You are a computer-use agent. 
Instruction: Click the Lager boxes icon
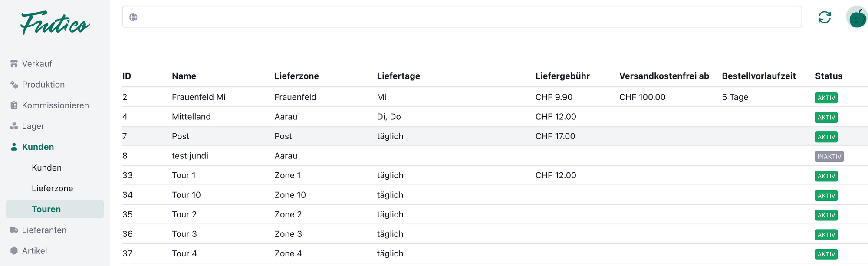(x=14, y=126)
